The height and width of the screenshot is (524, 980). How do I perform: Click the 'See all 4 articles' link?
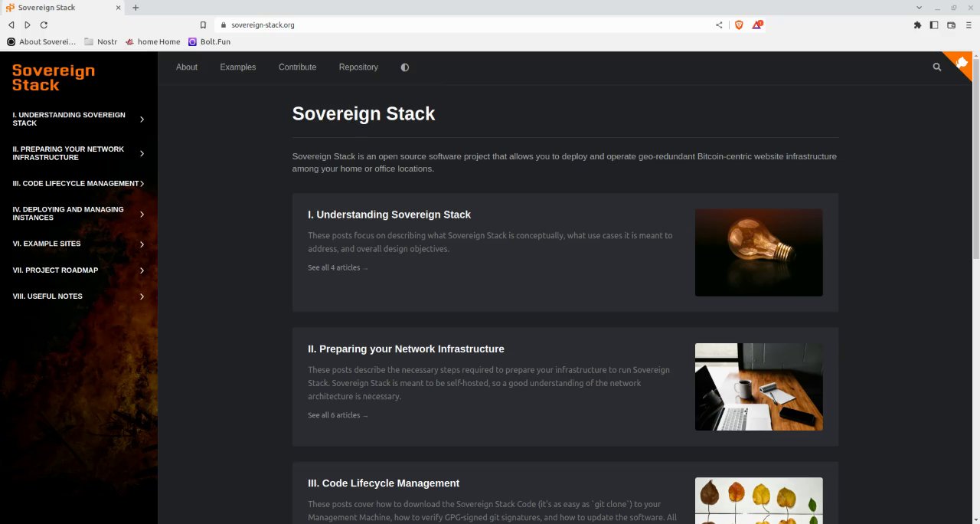coord(338,268)
